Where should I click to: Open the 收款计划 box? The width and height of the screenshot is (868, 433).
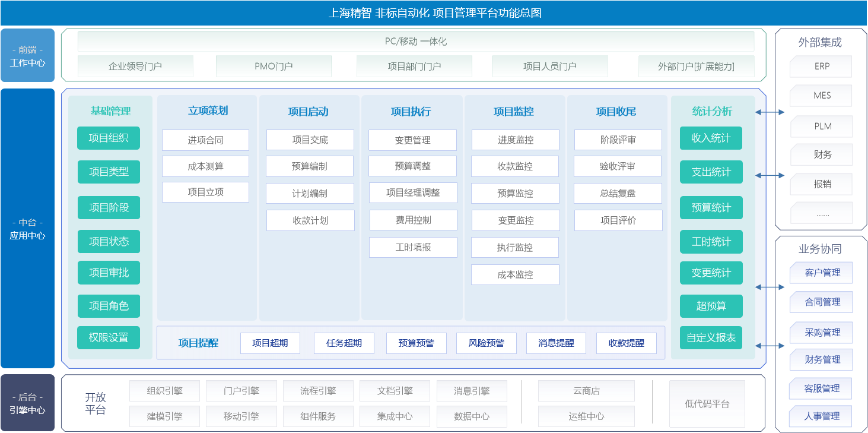pos(310,220)
